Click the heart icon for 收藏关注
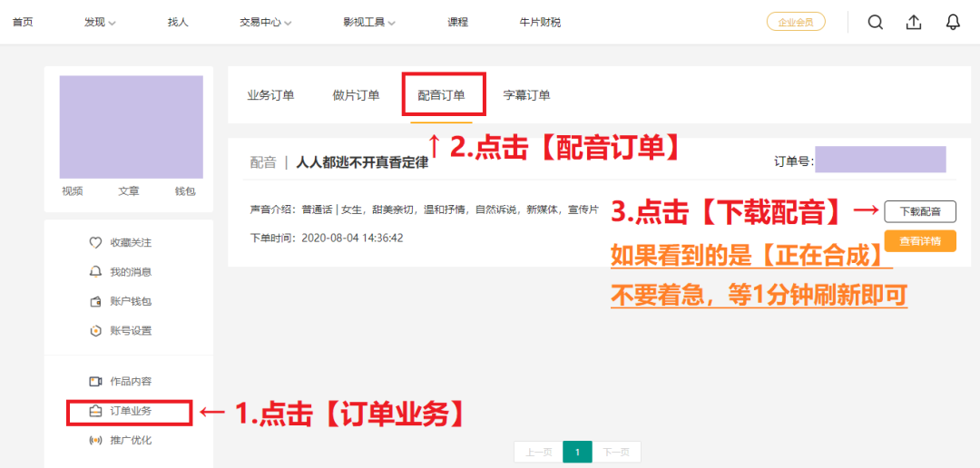 tap(95, 243)
